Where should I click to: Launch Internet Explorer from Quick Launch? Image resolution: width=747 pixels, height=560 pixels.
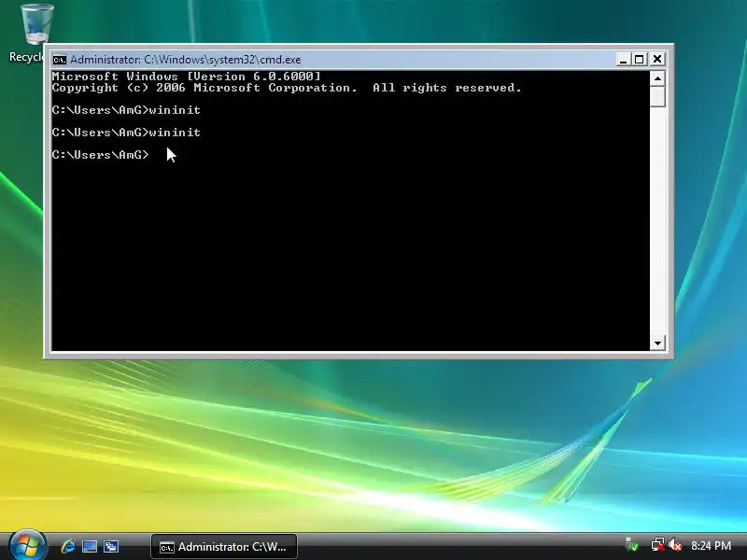68,546
